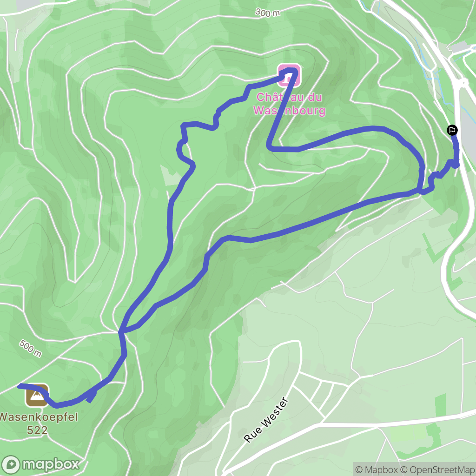476x476 pixels.
Task: Click the pink Château du Wasenbourg castle icon
Action: [289, 75]
